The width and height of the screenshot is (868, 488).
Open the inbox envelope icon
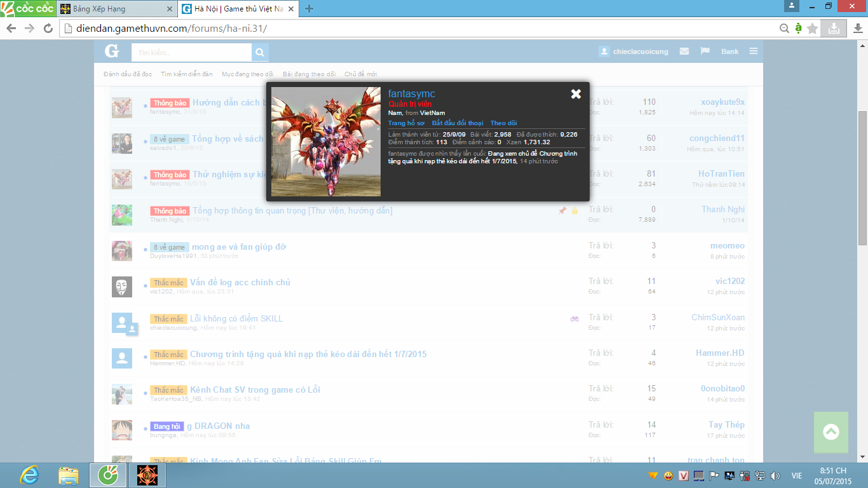(684, 51)
